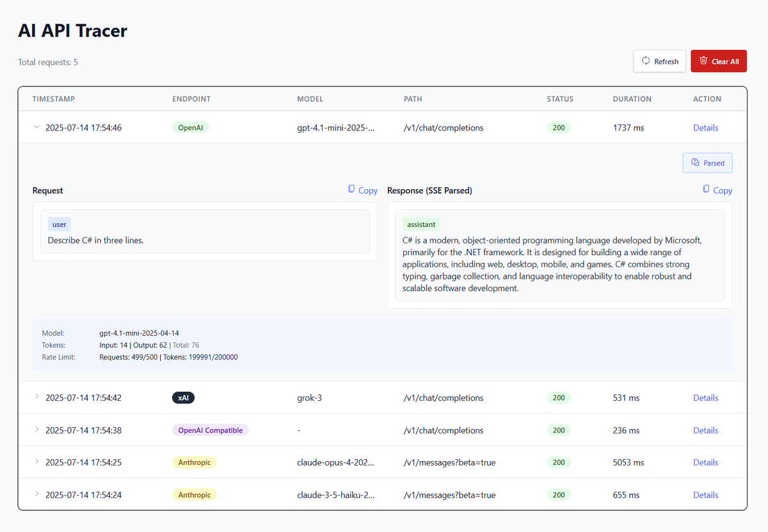Click the speech-bubble icon on the Parsed button
This screenshot has width=768, height=532.
pyautogui.click(x=695, y=162)
